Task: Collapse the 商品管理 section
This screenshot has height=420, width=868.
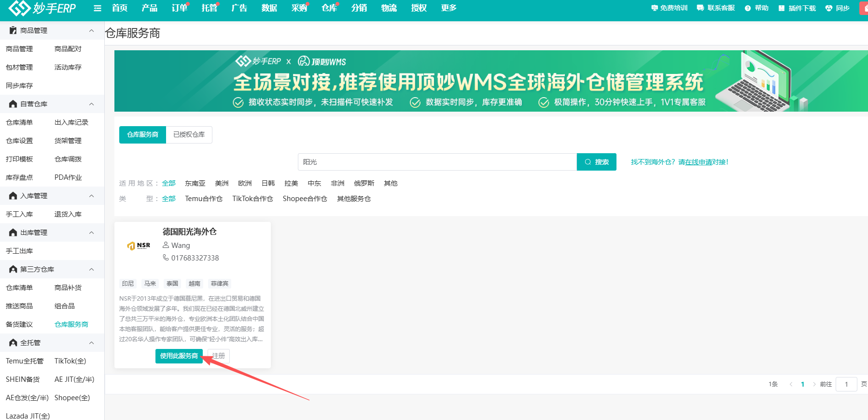Action: [92, 30]
